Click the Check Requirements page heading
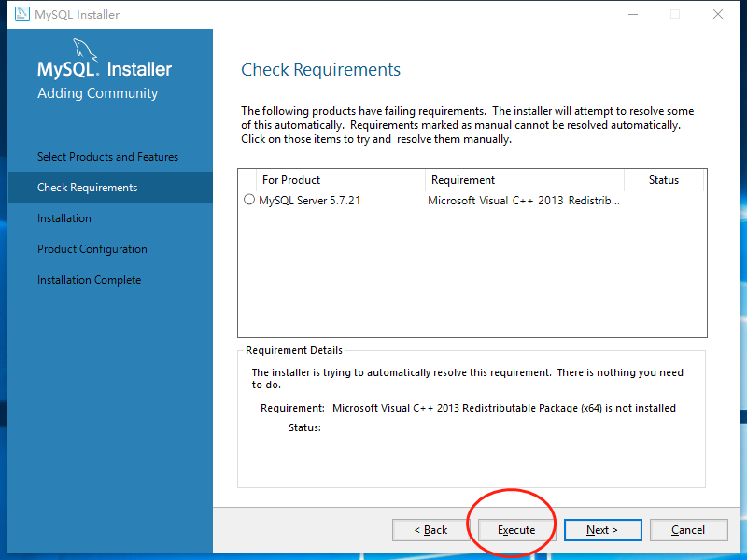The width and height of the screenshot is (747, 560). point(320,69)
